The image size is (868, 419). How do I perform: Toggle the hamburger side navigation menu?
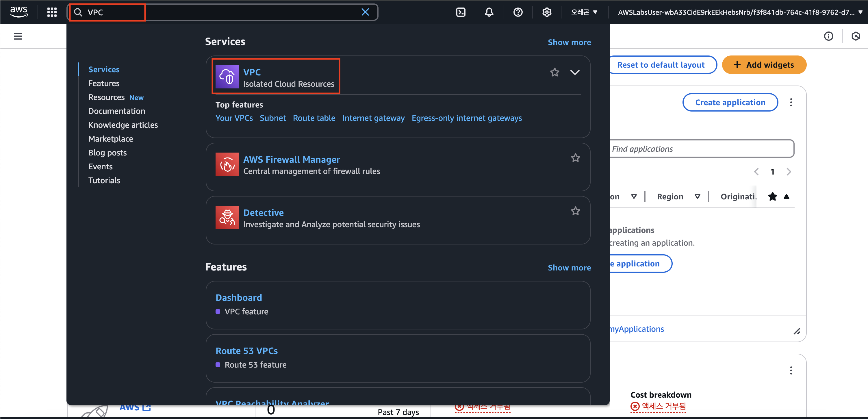click(18, 36)
